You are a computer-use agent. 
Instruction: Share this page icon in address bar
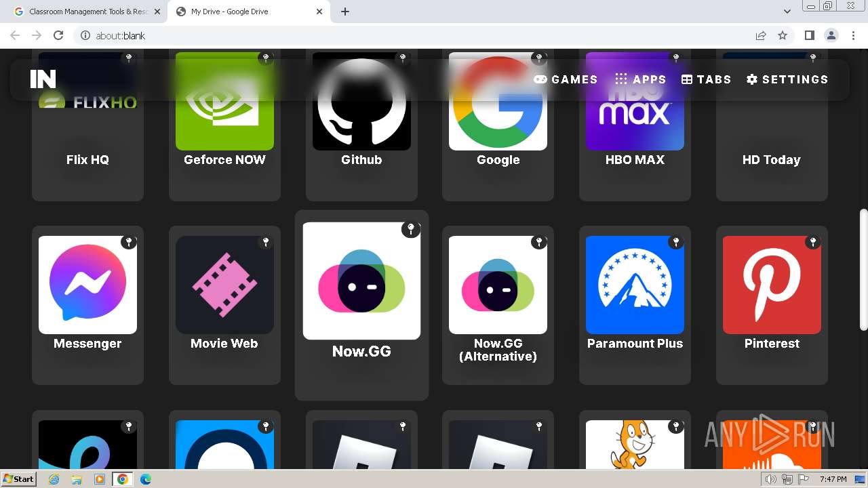coord(761,35)
